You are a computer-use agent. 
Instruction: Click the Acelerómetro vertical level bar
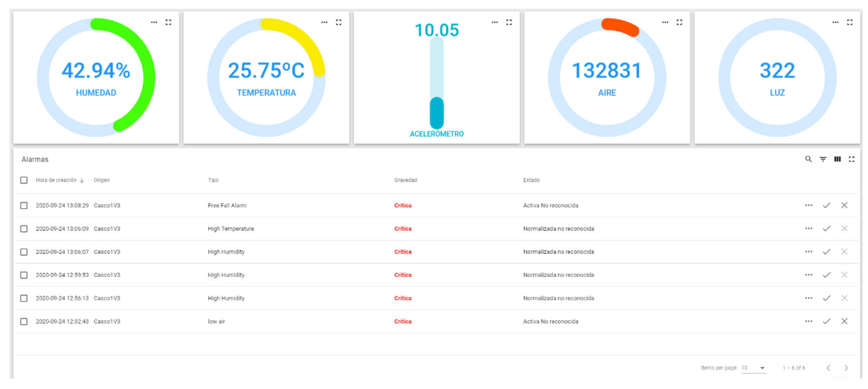click(436, 83)
